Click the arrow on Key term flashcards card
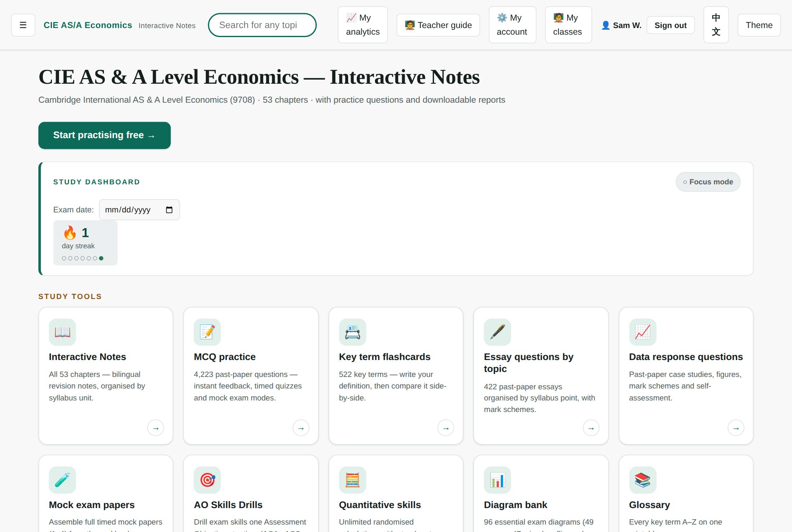The width and height of the screenshot is (792, 532). coord(446,428)
